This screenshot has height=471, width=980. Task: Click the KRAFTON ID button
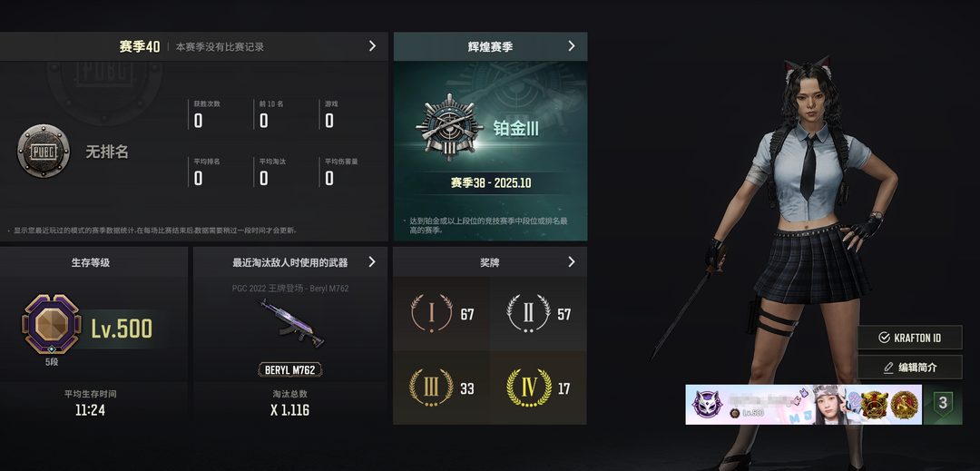click(909, 338)
